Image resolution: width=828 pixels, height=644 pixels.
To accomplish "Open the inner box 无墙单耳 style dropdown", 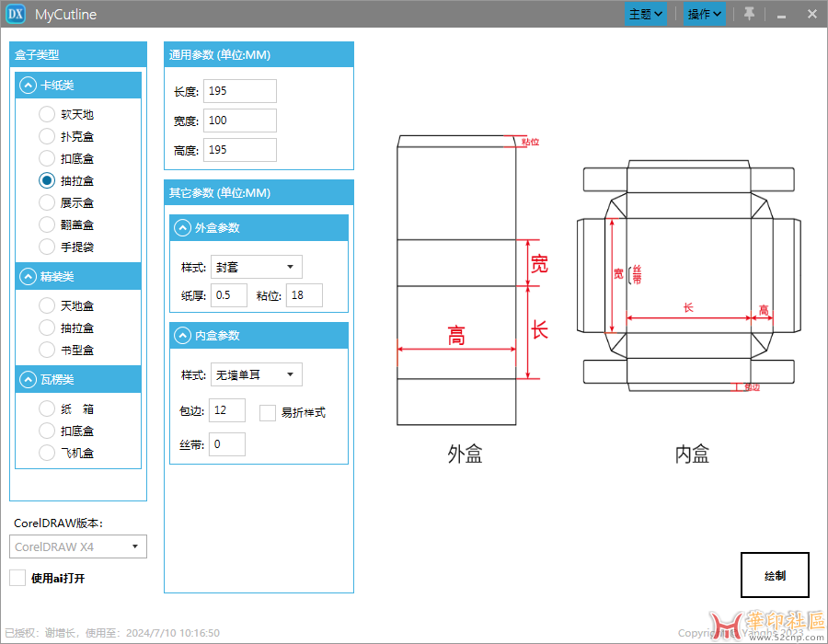I will click(x=256, y=374).
